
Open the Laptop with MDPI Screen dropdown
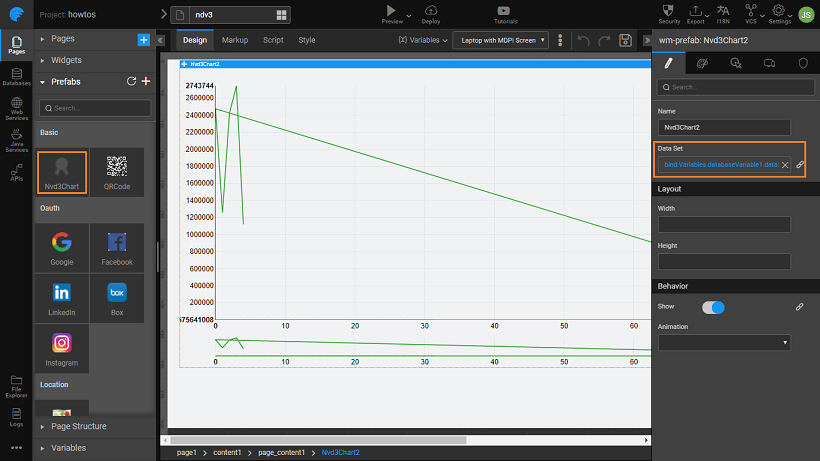500,40
